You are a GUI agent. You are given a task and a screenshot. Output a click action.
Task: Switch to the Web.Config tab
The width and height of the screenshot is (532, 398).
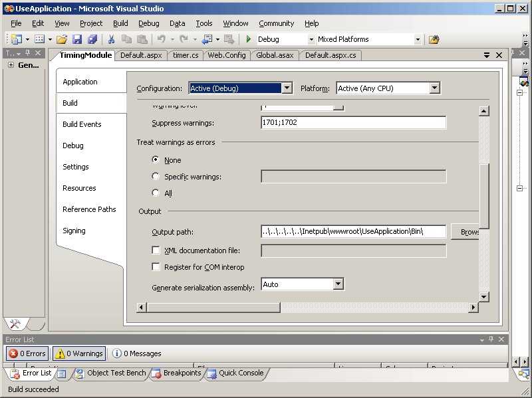point(227,55)
